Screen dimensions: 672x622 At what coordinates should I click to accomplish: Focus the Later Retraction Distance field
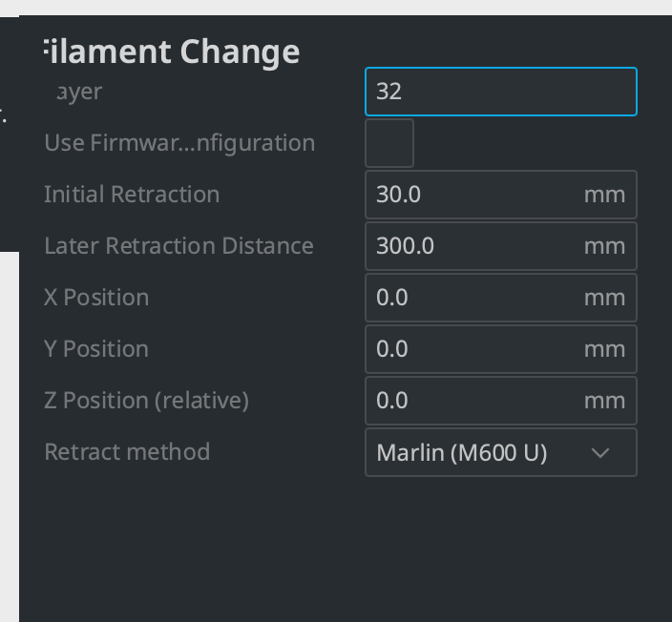point(501,246)
